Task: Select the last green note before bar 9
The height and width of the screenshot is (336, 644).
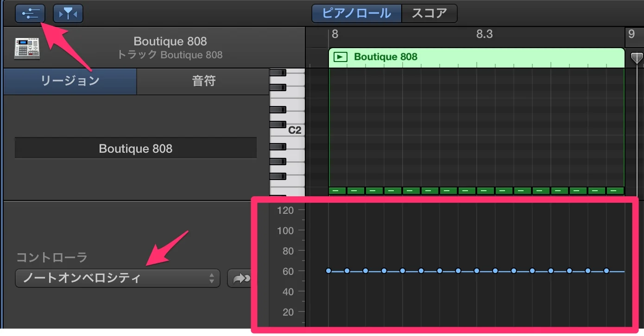Action: pos(615,191)
